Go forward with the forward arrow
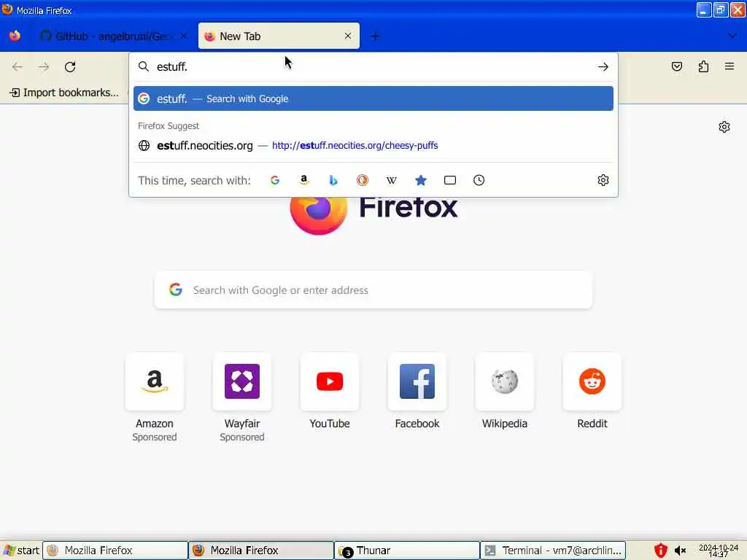Viewport: 747px width, 560px height. [44, 66]
